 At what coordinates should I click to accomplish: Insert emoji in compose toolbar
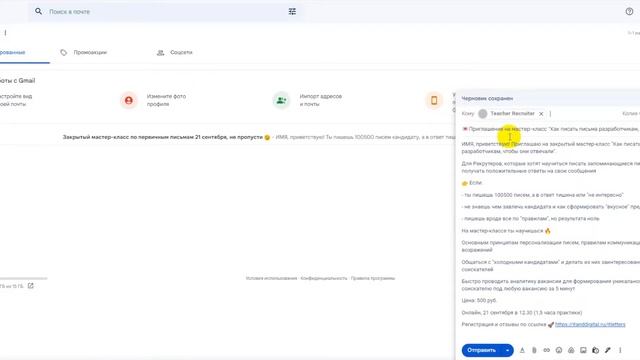tap(559, 350)
